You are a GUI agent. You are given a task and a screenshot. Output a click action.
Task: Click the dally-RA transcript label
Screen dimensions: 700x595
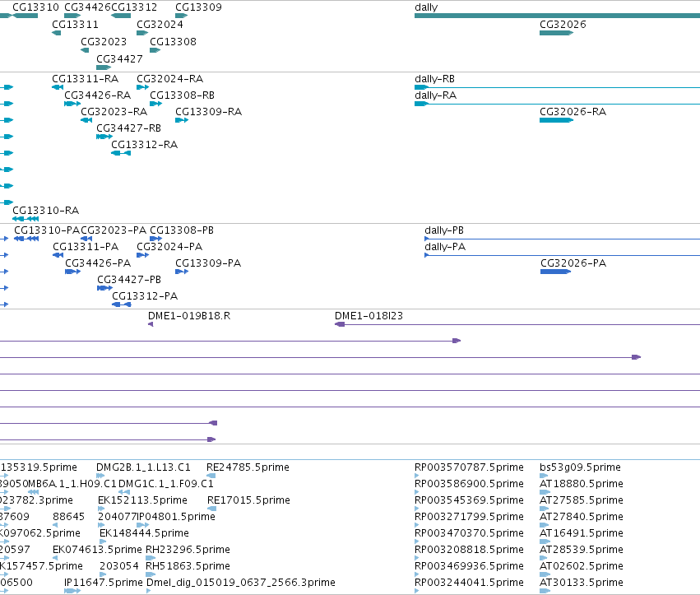point(436,95)
